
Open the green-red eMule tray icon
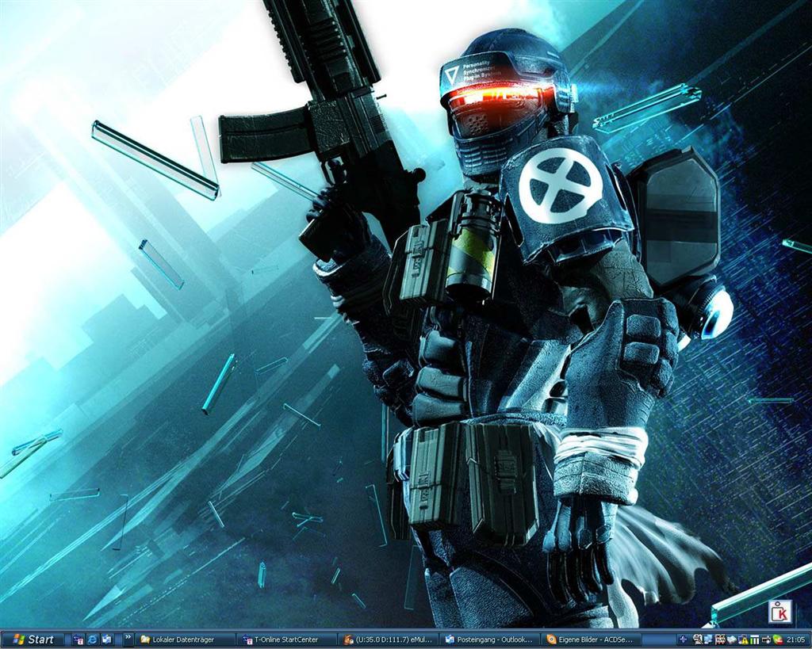click(x=778, y=640)
